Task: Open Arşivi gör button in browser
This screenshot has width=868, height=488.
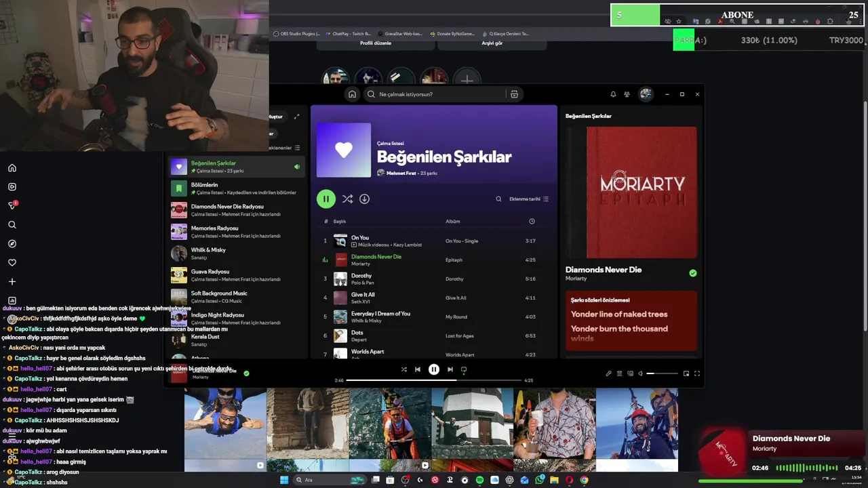Action: click(x=492, y=43)
